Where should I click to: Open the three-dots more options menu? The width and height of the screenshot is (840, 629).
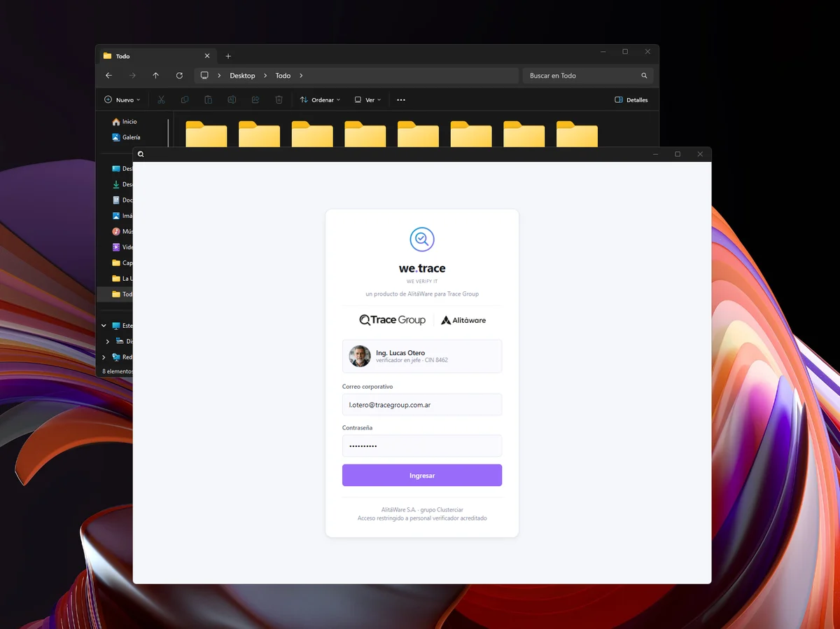coord(401,100)
